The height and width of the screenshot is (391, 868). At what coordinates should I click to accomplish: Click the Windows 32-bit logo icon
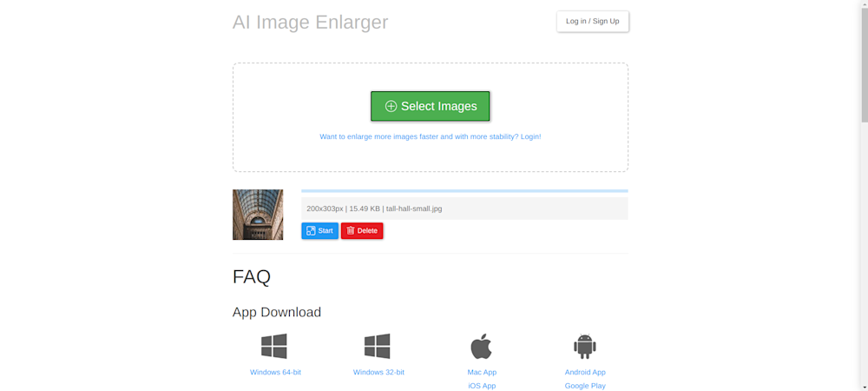[377, 346]
